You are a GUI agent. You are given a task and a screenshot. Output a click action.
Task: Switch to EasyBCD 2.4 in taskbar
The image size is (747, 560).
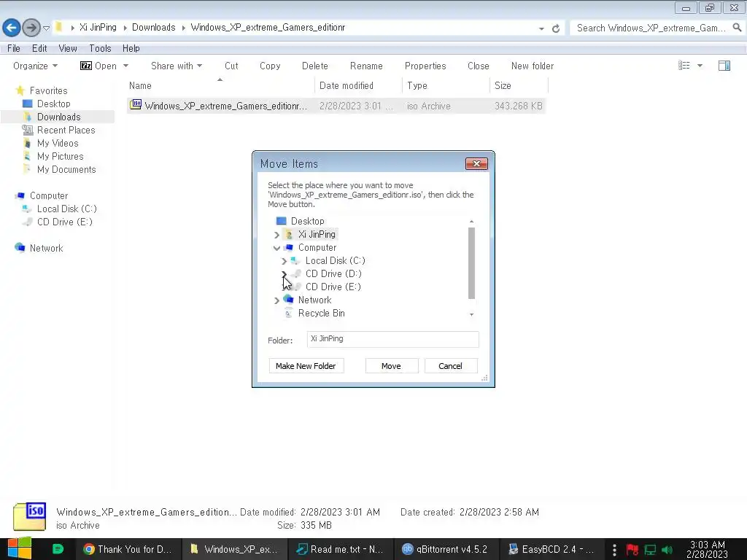pos(552,549)
